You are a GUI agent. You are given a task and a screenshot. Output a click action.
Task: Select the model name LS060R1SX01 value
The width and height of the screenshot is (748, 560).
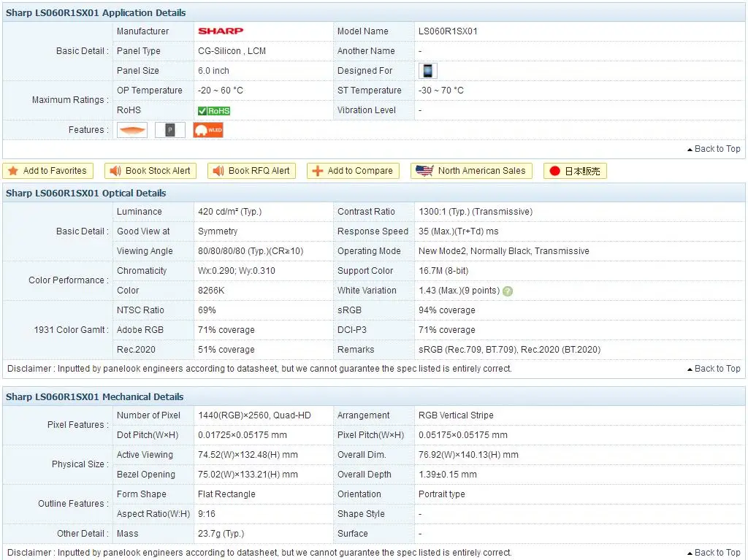tap(448, 31)
